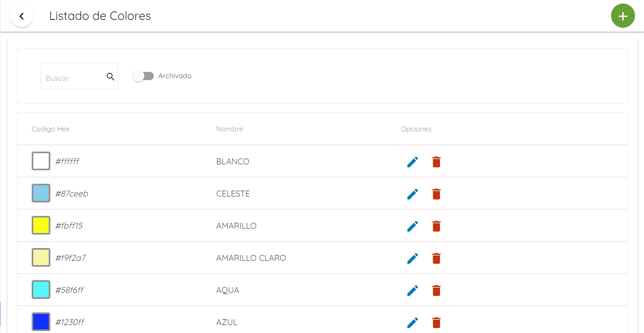Enable the Archivado toggle
The height and width of the screenshot is (333, 644).
[x=143, y=76]
